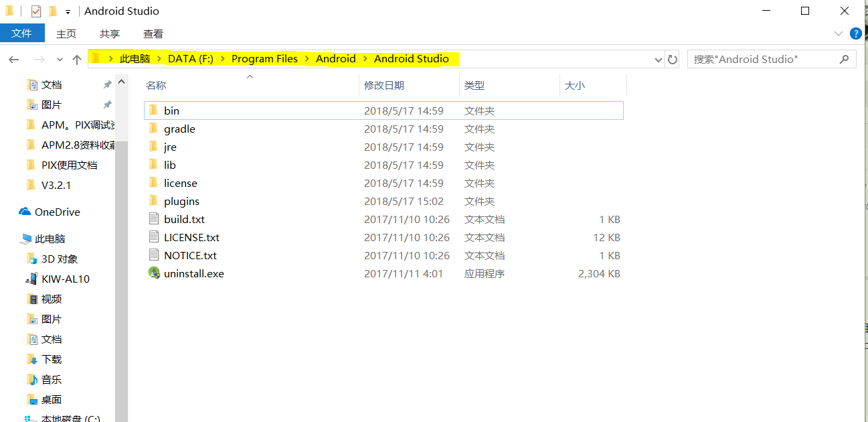
Task: Select the license folder icon
Action: tap(153, 183)
